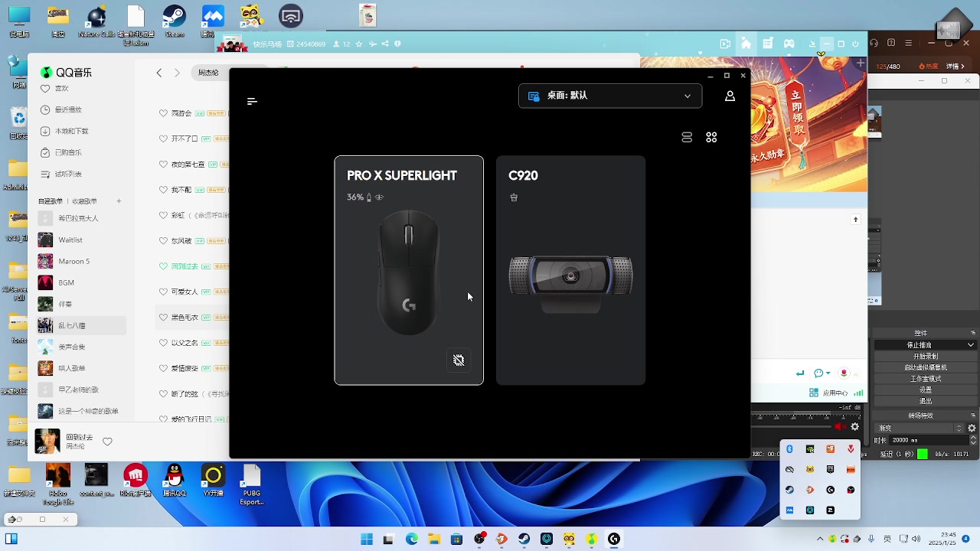980x551 pixels.
Task: Select the Maroon 5 playlist in QQ Music
Action: (80, 261)
